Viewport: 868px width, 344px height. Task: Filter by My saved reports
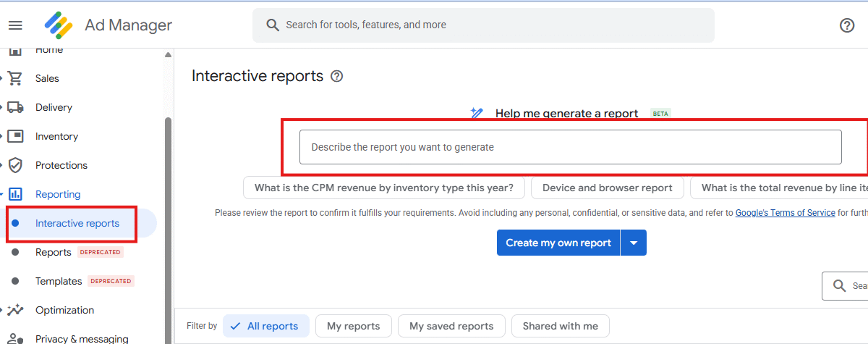451,326
